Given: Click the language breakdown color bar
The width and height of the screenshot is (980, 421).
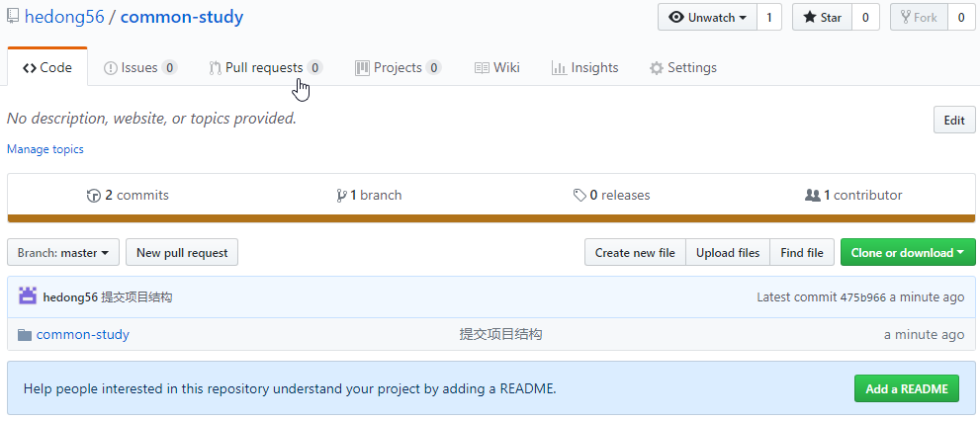Looking at the screenshot, I should click(491, 218).
